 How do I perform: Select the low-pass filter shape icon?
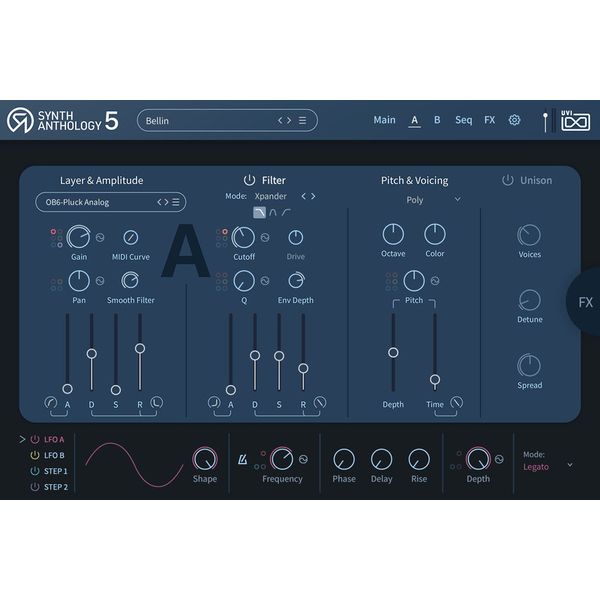259,212
